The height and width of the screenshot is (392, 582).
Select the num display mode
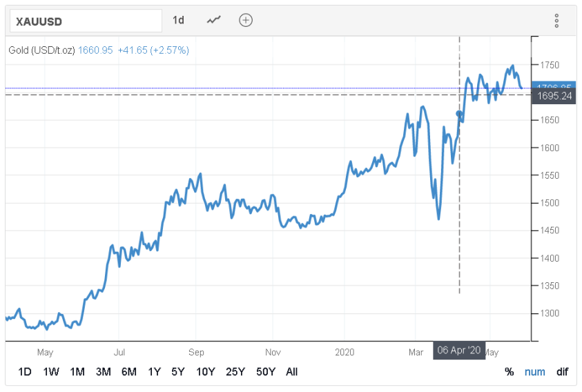[535, 372]
